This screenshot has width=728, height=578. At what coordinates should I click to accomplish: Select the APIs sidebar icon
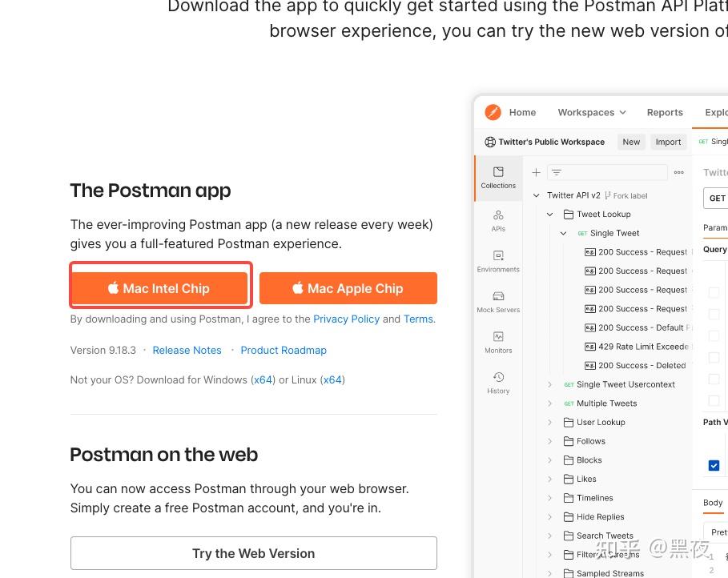pos(498,220)
